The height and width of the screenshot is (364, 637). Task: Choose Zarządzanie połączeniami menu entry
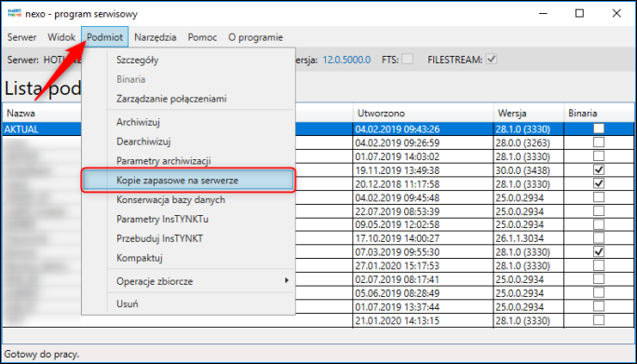coord(188,99)
